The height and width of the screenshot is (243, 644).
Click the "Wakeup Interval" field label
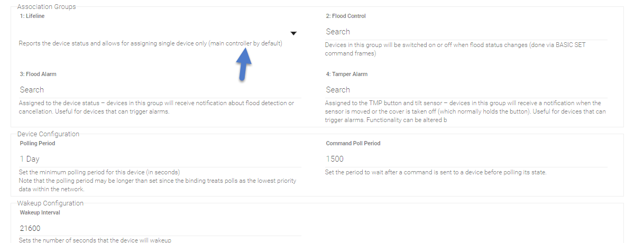(40, 212)
